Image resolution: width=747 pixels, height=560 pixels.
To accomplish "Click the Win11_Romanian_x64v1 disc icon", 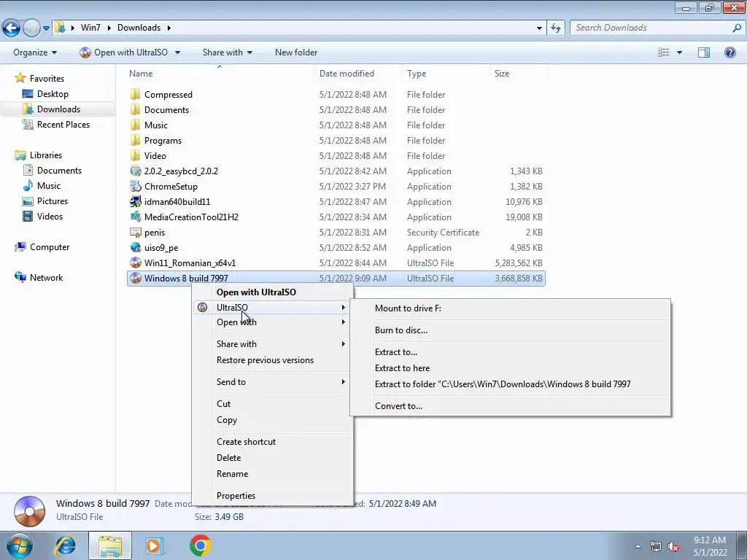I will click(135, 262).
